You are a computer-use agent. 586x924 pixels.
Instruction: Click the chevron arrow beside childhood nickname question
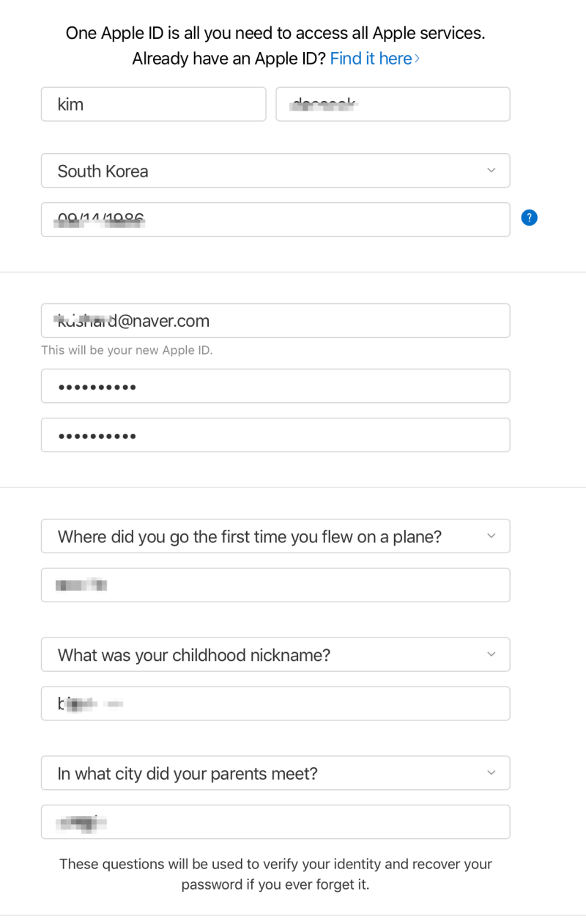[491, 654]
